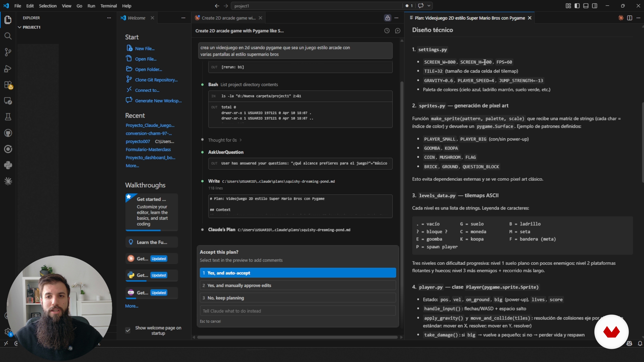
Task: Open the Get started walkthrough card
Action: pyautogui.click(x=152, y=212)
